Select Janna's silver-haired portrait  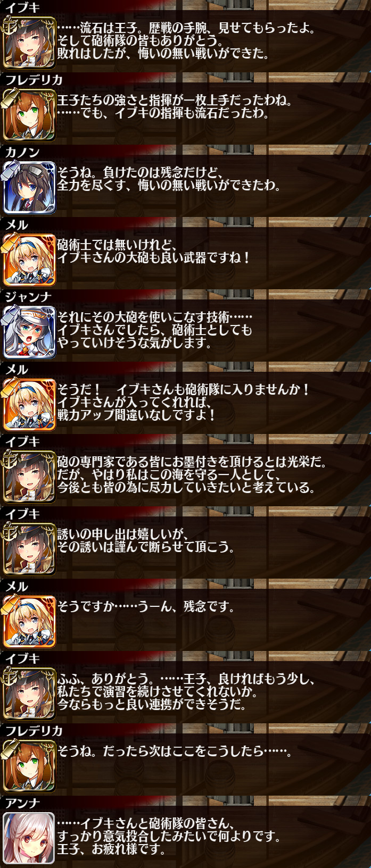pyautogui.click(x=29, y=332)
